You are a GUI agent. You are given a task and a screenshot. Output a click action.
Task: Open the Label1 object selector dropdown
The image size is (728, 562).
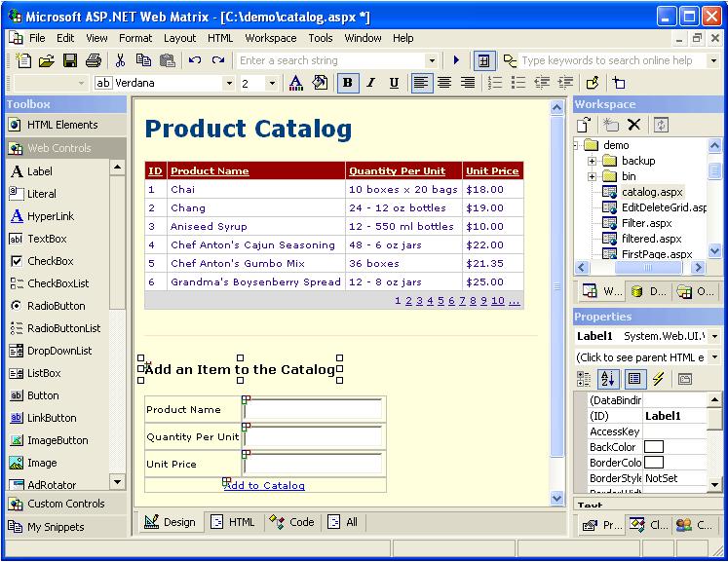click(x=714, y=336)
